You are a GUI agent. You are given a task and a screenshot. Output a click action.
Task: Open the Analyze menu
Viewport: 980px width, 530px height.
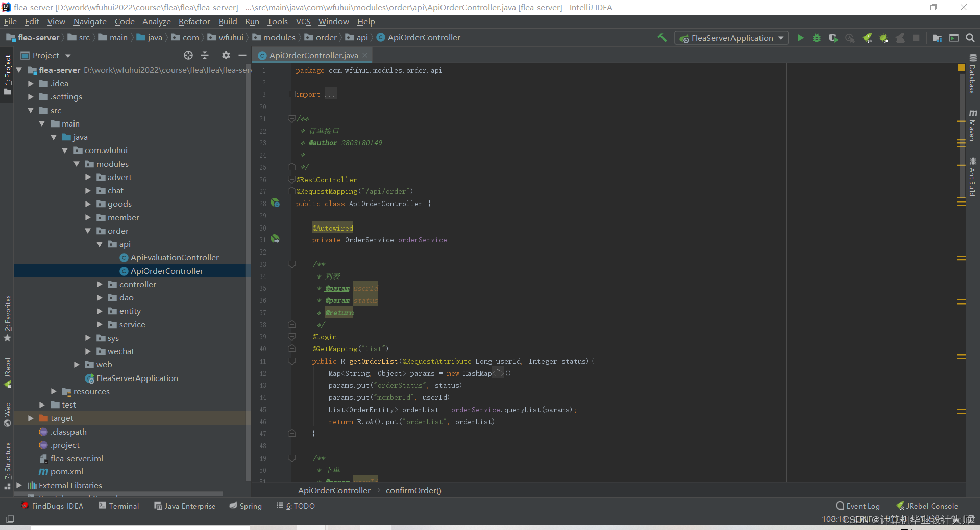(156, 21)
